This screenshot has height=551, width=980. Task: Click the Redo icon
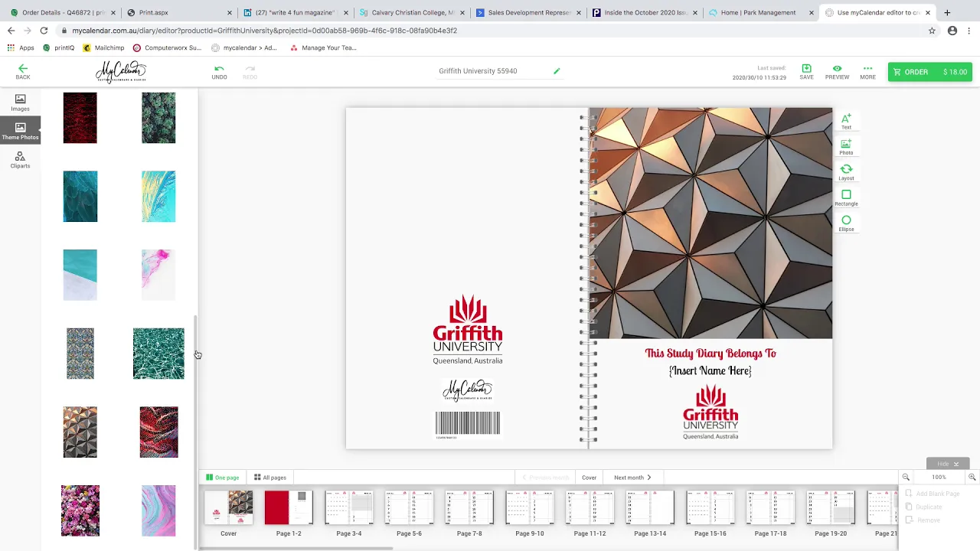pyautogui.click(x=250, y=72)
